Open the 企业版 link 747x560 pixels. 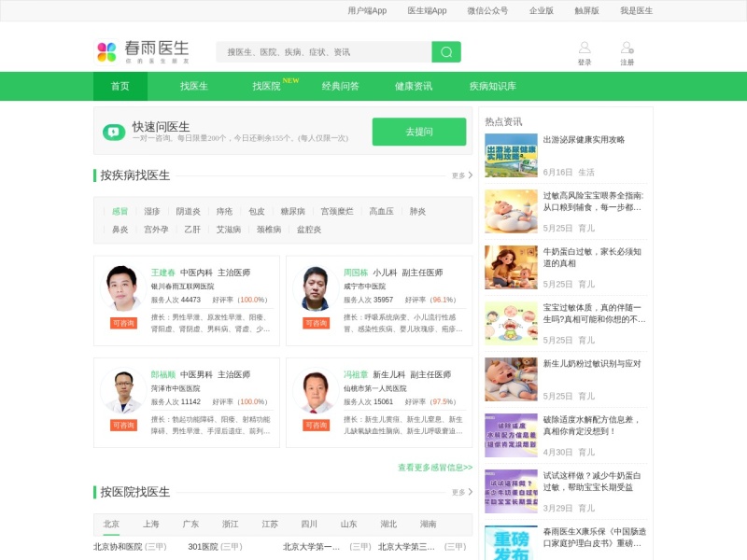pos(542,10)
